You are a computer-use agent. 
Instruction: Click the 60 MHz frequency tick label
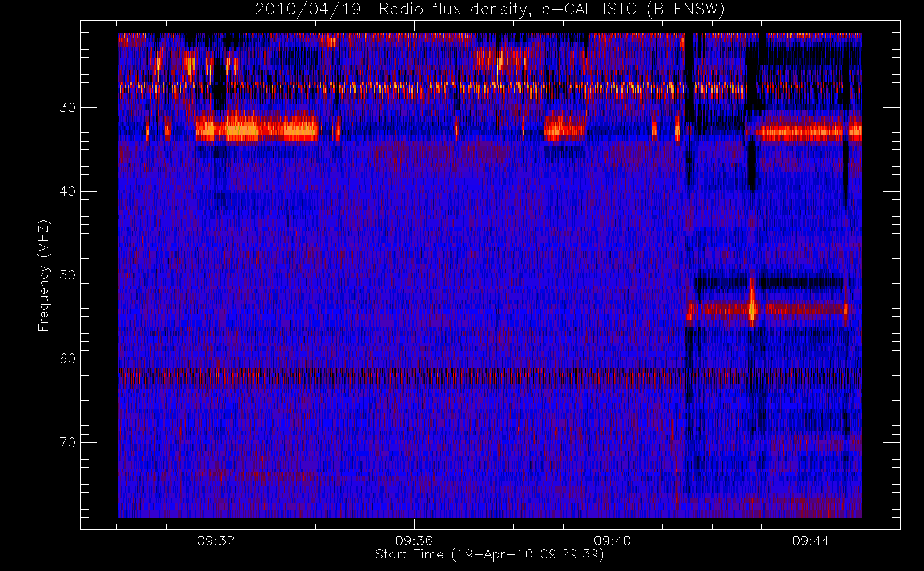tap(67, 359)
